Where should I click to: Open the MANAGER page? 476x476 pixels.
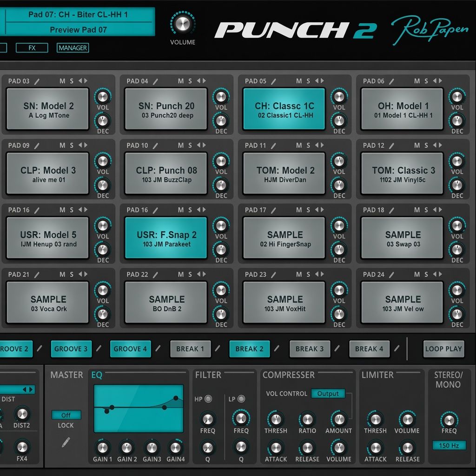click(73, 48)
